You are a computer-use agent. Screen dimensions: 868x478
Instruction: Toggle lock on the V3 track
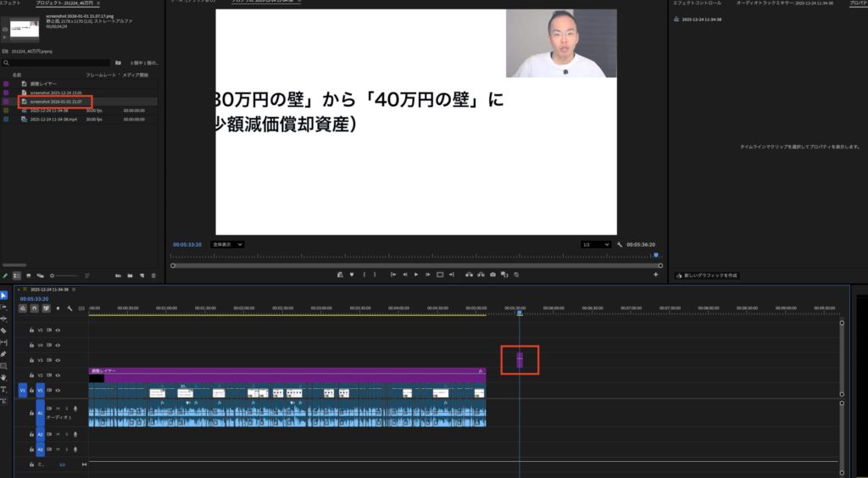pyautogui.click(x=31, y=360)
